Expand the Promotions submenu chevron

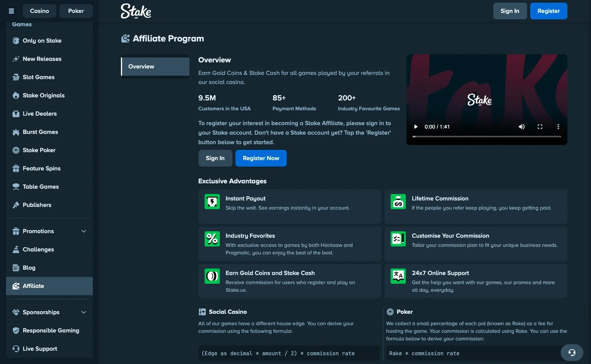pos(84,231)
